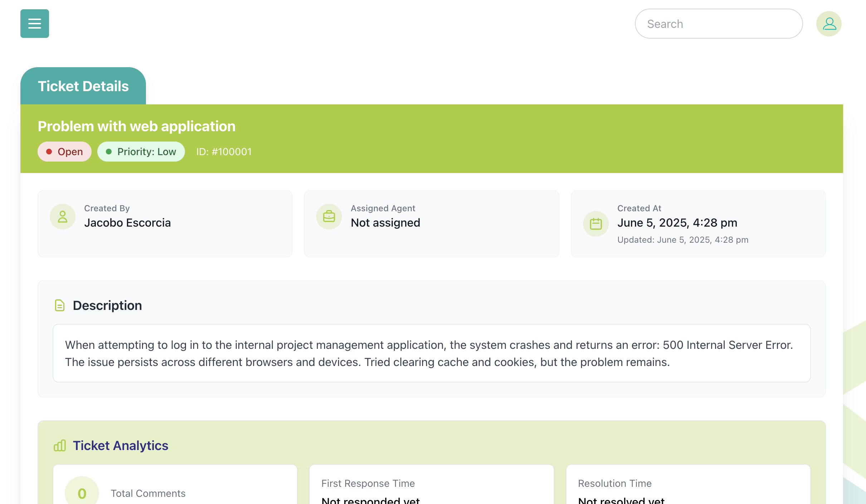Image resolution: width=866 pixels, height=504 pixels.
Task: Click the Created By person icon
Action: tap(63, 217)
